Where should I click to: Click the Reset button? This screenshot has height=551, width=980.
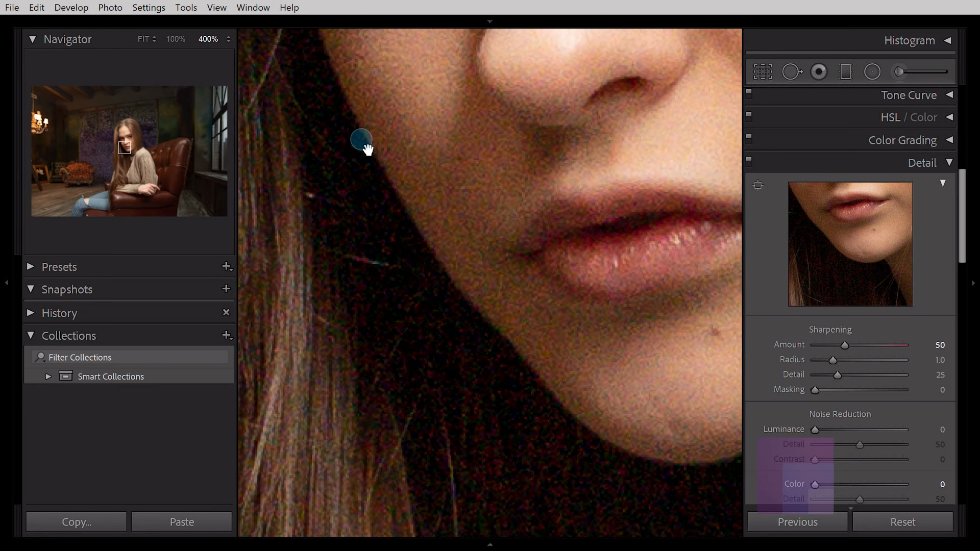[x=902, y=521]
